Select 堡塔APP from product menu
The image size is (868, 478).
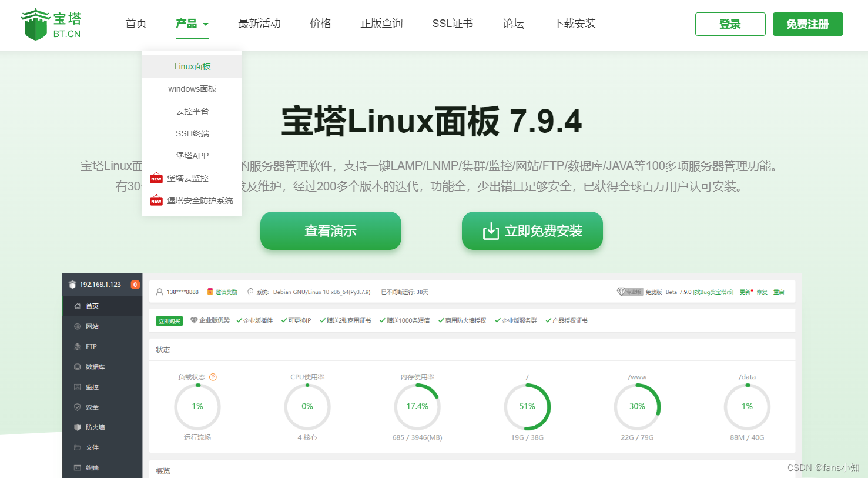coord(192,156)
